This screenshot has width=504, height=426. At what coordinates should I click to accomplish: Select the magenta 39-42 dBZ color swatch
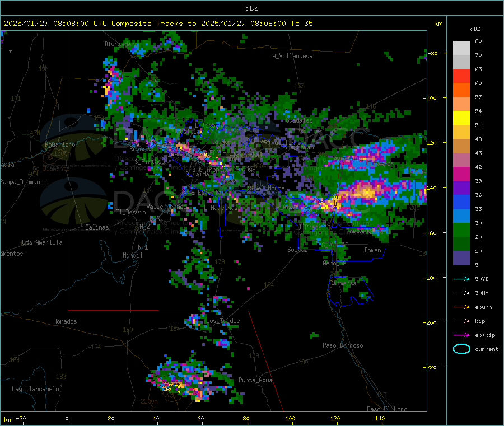click(461, 174)
